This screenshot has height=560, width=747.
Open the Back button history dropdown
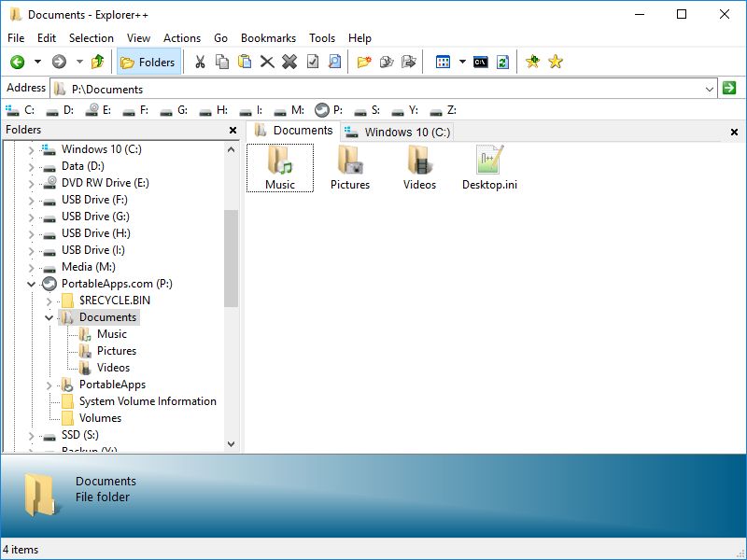35,62
